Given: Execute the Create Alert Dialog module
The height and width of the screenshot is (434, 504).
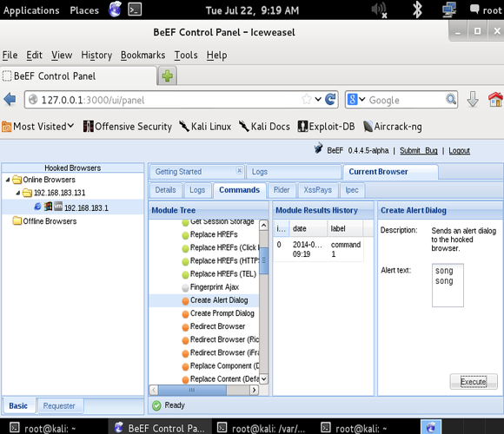Looking at the screenshot, I should 473,382.
